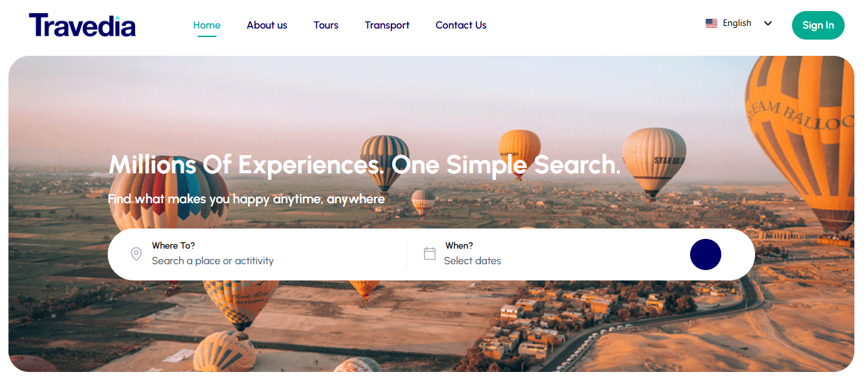Navigate to Contact Us

[x=461, y=25]
